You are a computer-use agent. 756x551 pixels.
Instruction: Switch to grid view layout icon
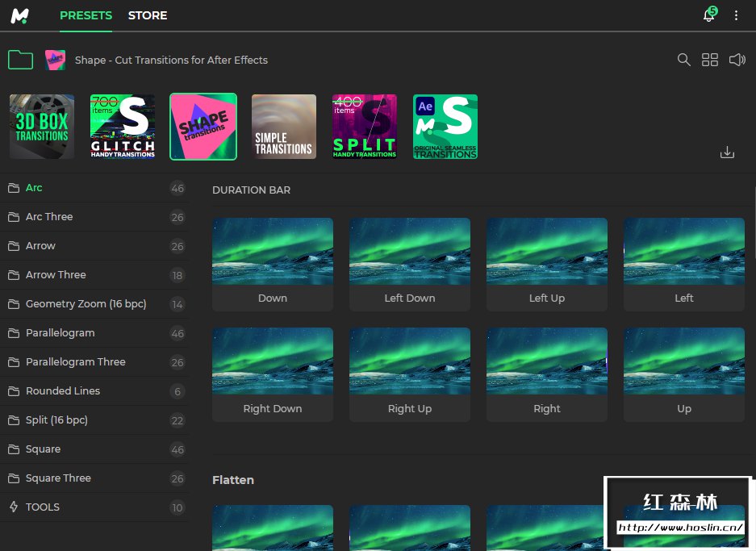710,60
